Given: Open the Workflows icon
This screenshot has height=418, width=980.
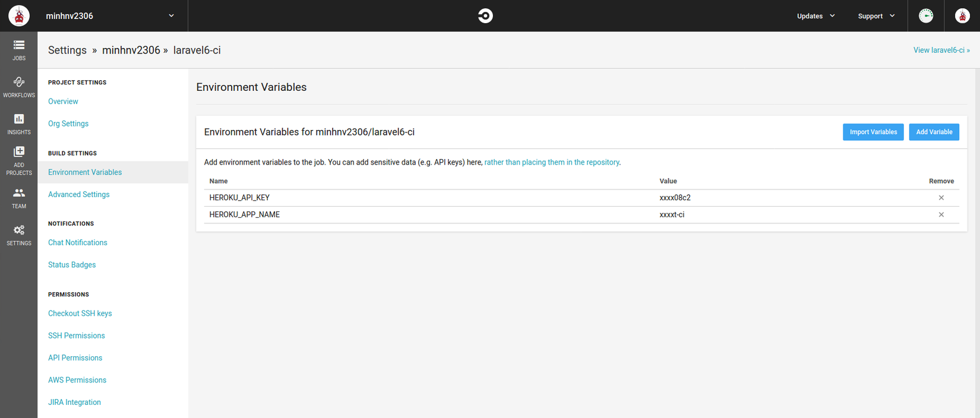Looking at the screenshot, I should tap(19, 83).
